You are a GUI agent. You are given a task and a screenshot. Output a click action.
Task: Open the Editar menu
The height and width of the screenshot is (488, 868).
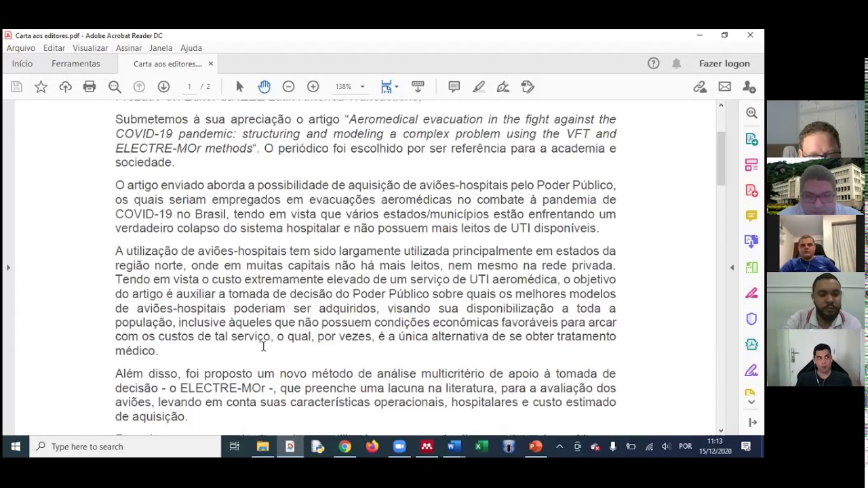coord(54,48)
